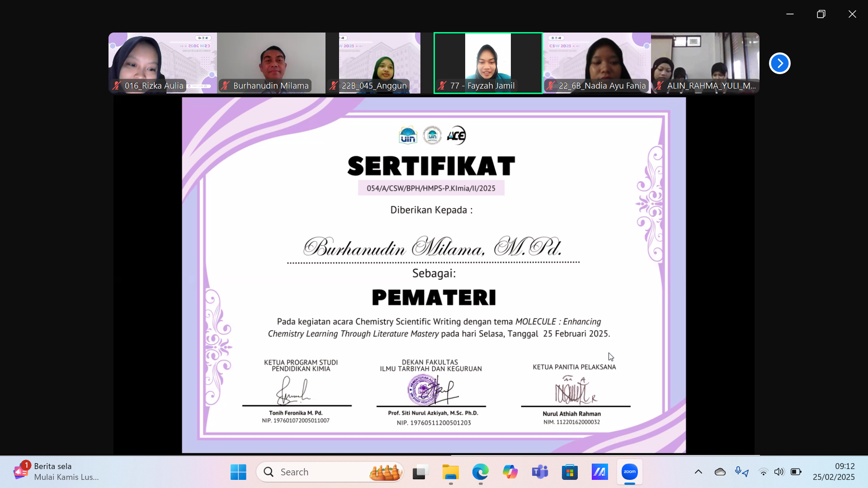Click next participants arrow button
Screen dimensions: 868x488
(x=779, y=63)
